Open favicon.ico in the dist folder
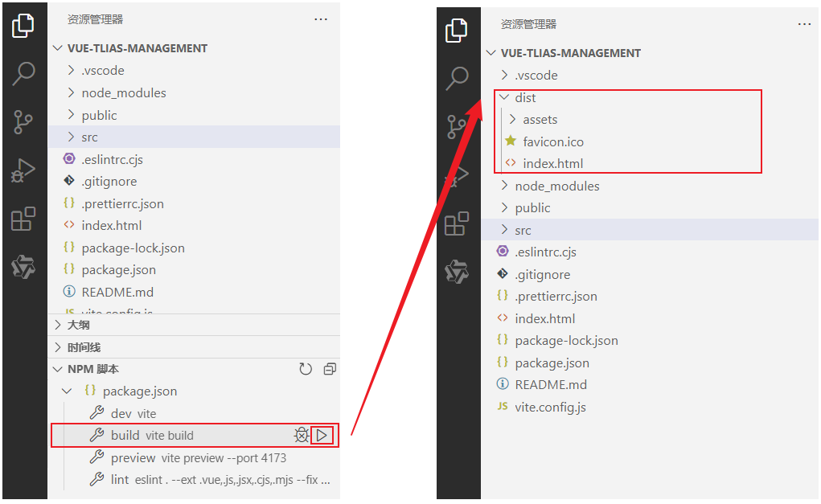This screenshot has width=821, height=504. [x=553, y=141]
